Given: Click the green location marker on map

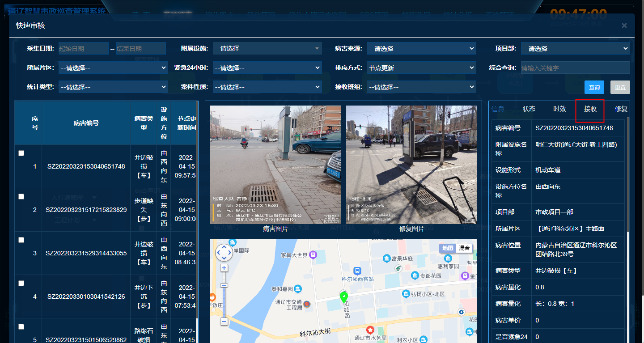Looking at the screenshot, I should (x=343, y=296).
